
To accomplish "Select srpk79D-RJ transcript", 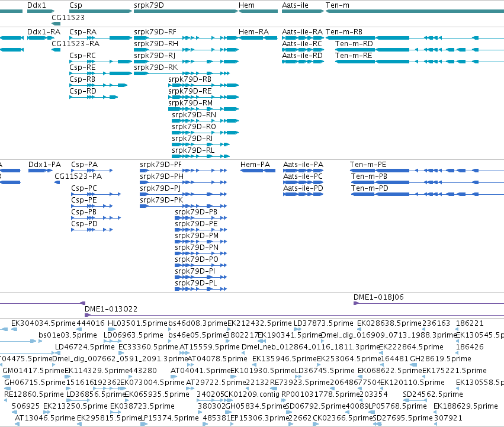I will (x=186, y=62).
